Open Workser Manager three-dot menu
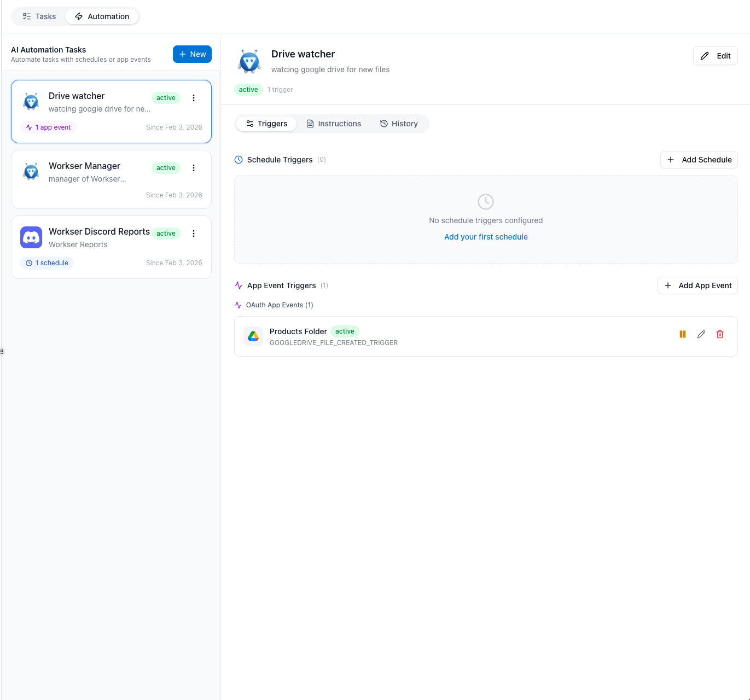Image resolution: width=750 pixels, height=700 pixels. 194,168
